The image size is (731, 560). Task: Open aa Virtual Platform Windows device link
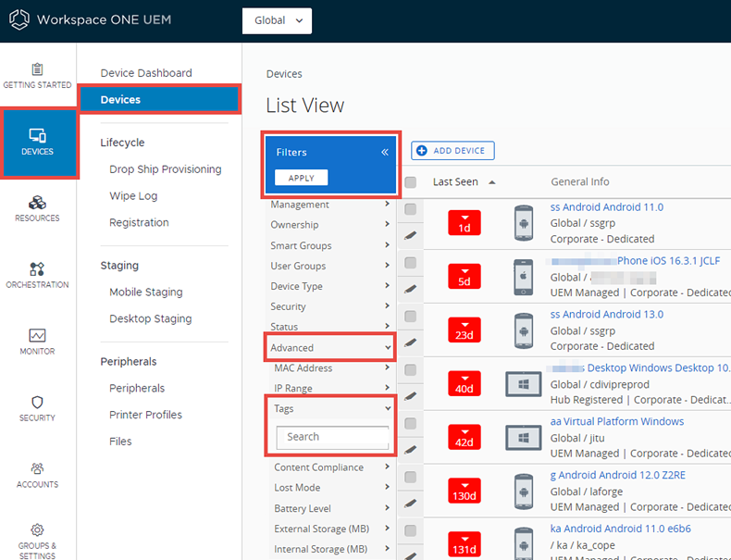click(617, 421)
